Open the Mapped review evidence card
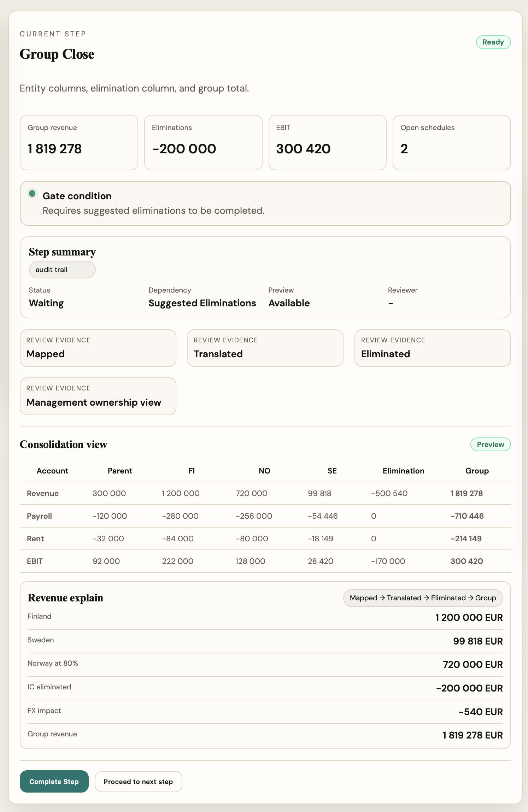 click(98, 348)
